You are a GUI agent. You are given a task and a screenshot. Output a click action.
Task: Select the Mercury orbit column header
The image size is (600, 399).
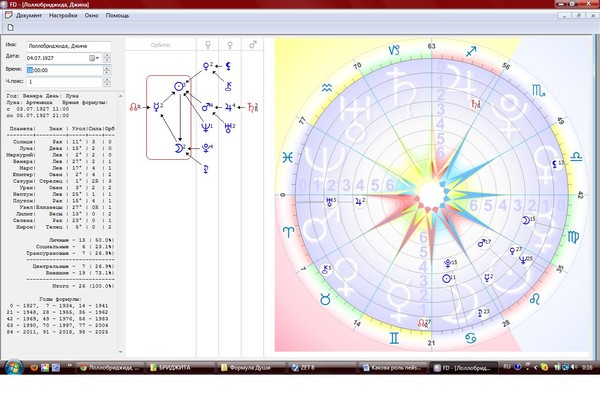click(208, 45)
